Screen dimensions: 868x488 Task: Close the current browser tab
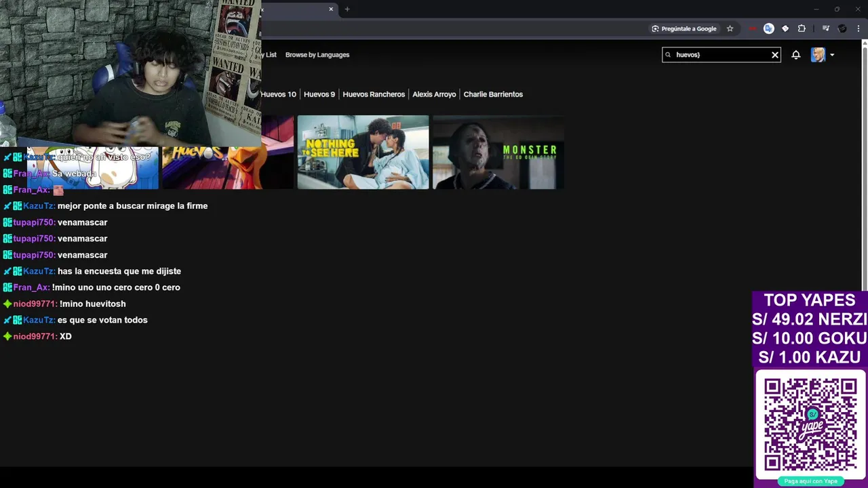331,9
